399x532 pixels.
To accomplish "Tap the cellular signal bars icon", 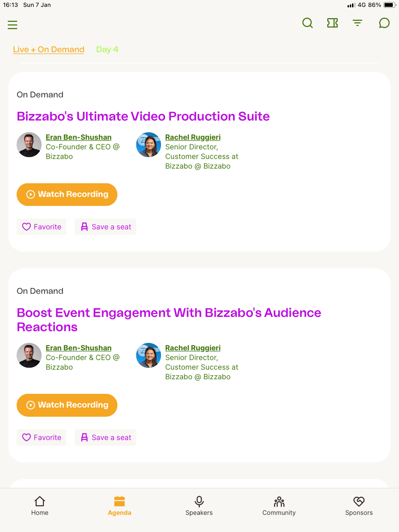I will pyautogui.click(x=351, y=5).
